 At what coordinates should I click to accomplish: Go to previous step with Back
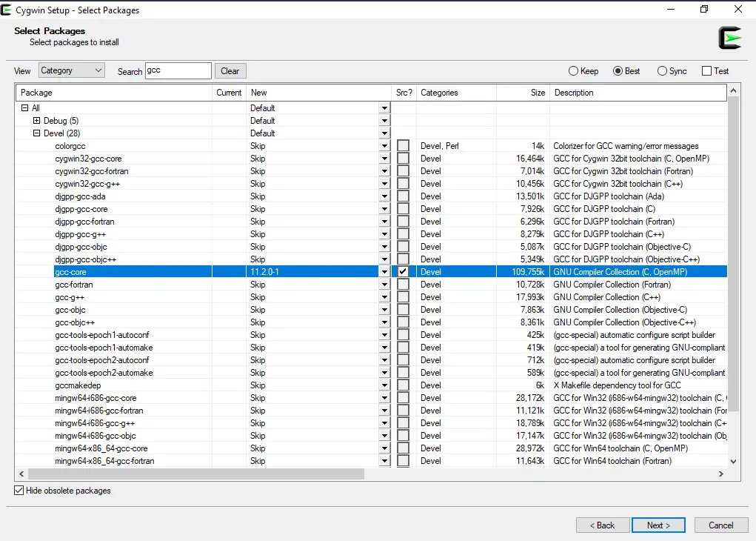pos(603,525)
